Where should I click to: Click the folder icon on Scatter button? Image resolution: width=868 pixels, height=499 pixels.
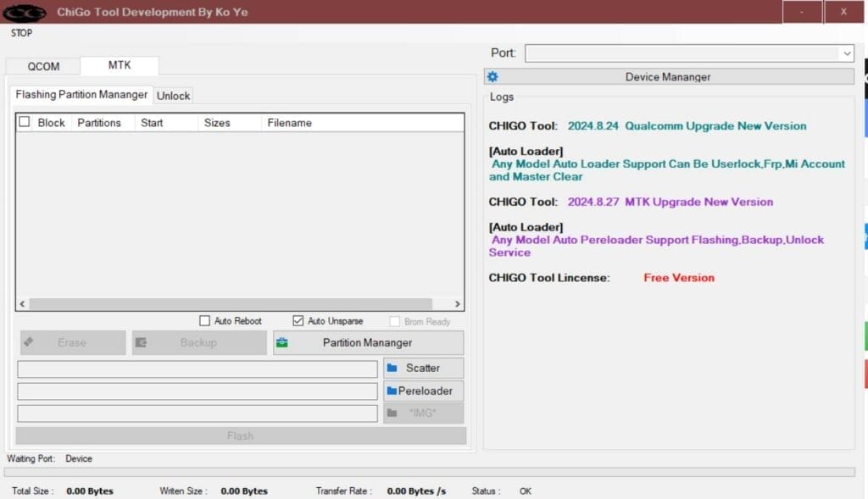392,368
